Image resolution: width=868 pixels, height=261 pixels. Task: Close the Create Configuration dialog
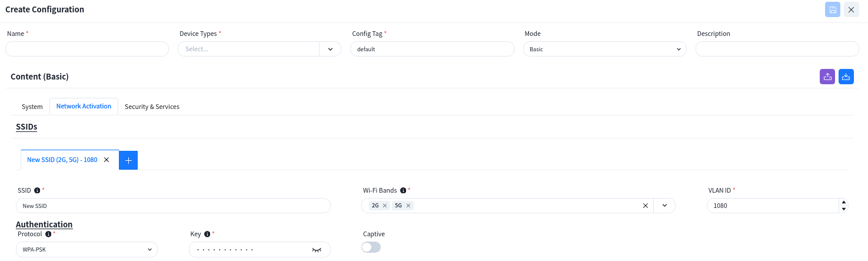point(851,9)
